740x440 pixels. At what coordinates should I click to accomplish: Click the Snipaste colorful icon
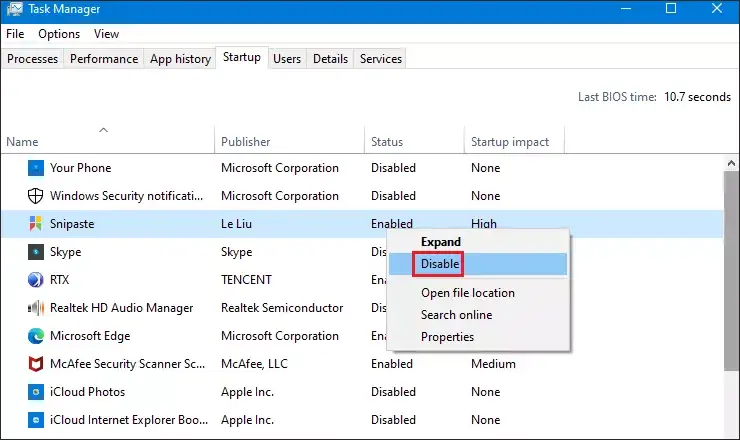35,224
